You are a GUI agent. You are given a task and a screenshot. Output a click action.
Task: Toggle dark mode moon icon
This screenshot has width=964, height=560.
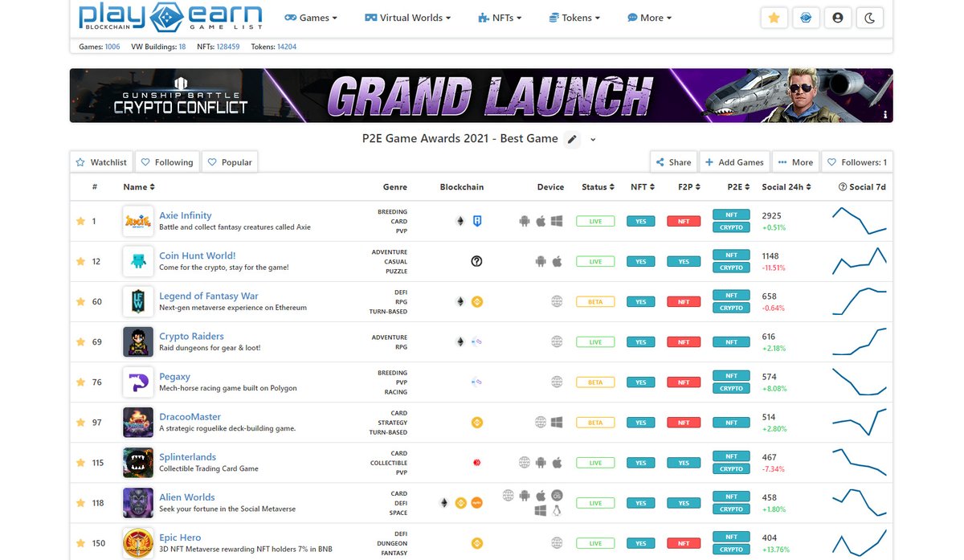click(870, 18)
